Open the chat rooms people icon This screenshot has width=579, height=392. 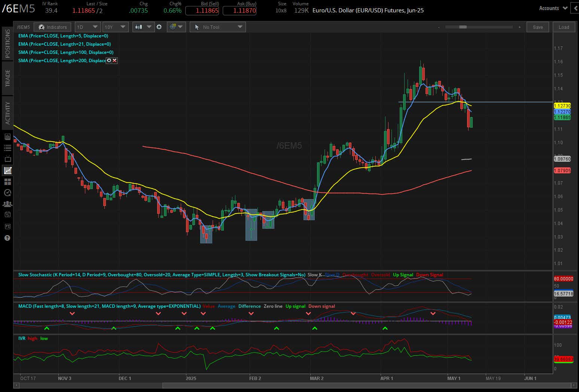click(7, 204)
